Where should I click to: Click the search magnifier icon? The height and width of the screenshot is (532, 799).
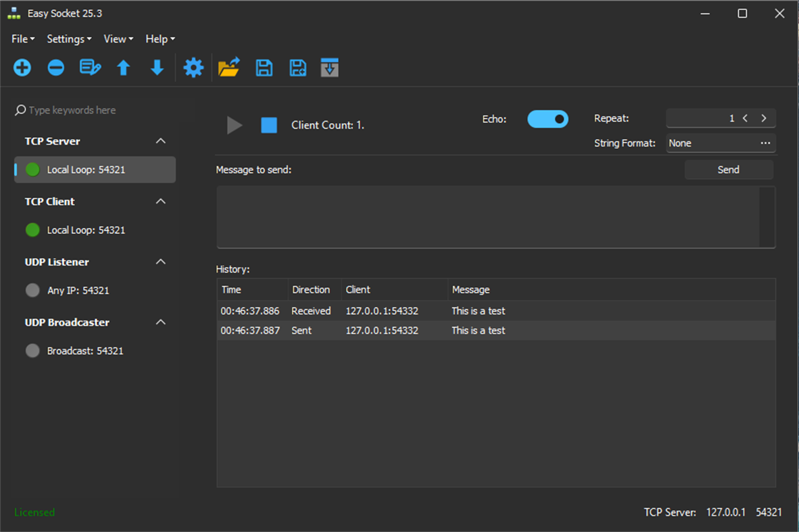click(x=20, y=110)
